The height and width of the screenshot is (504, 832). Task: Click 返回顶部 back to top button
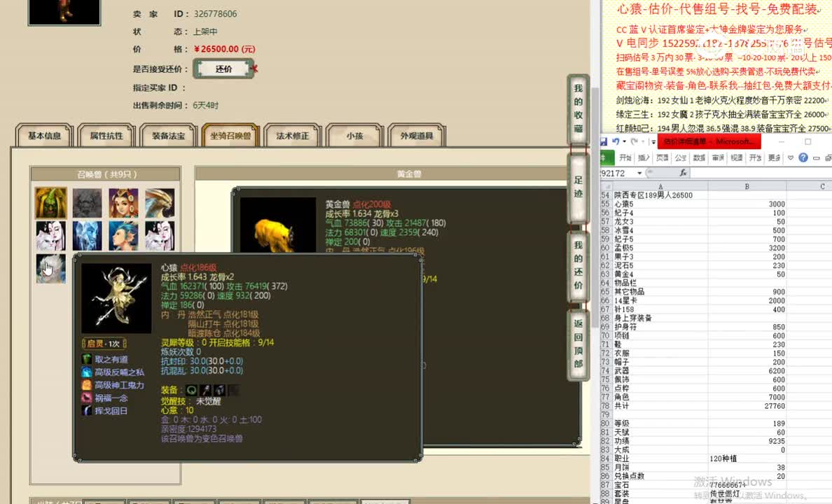point(578,344)
